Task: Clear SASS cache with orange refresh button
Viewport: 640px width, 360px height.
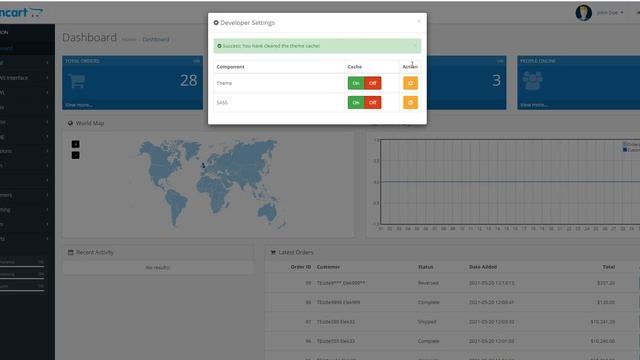Action: (x=410, y=102)
